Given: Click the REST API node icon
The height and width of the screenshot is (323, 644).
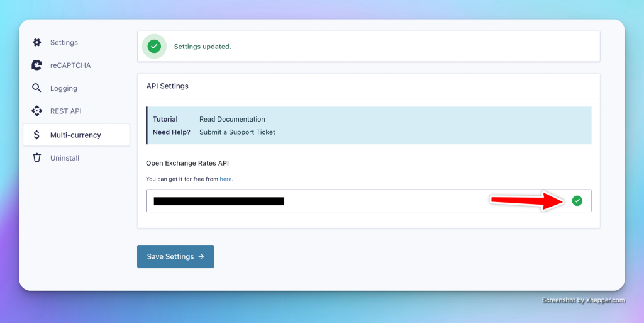Looking at the screenshot, I should (x=36, y=111).
